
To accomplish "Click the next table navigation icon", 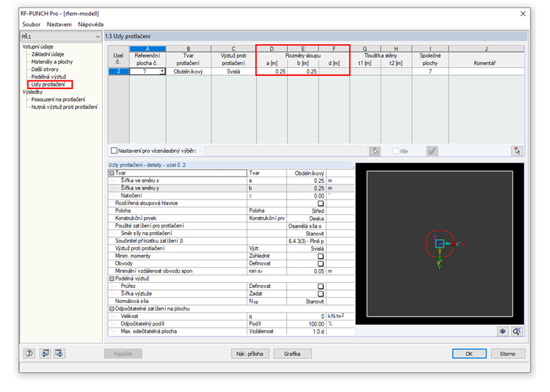I will click(59, 354).
